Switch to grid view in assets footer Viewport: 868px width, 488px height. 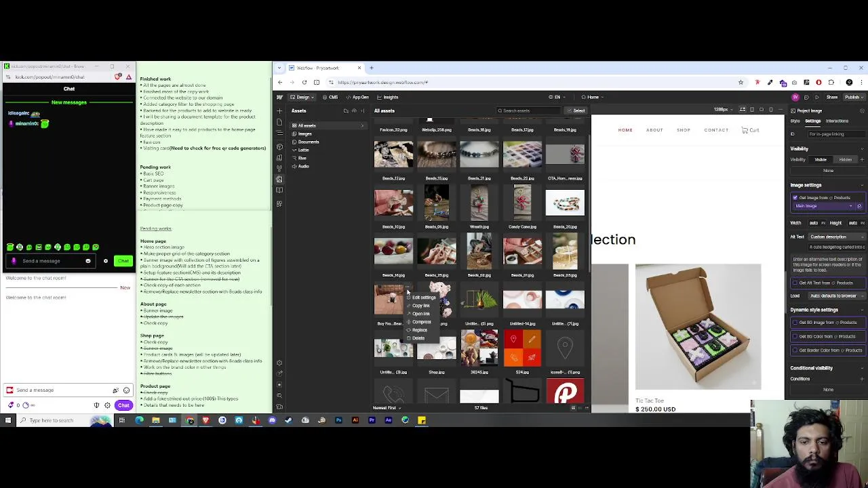(573, 408)
